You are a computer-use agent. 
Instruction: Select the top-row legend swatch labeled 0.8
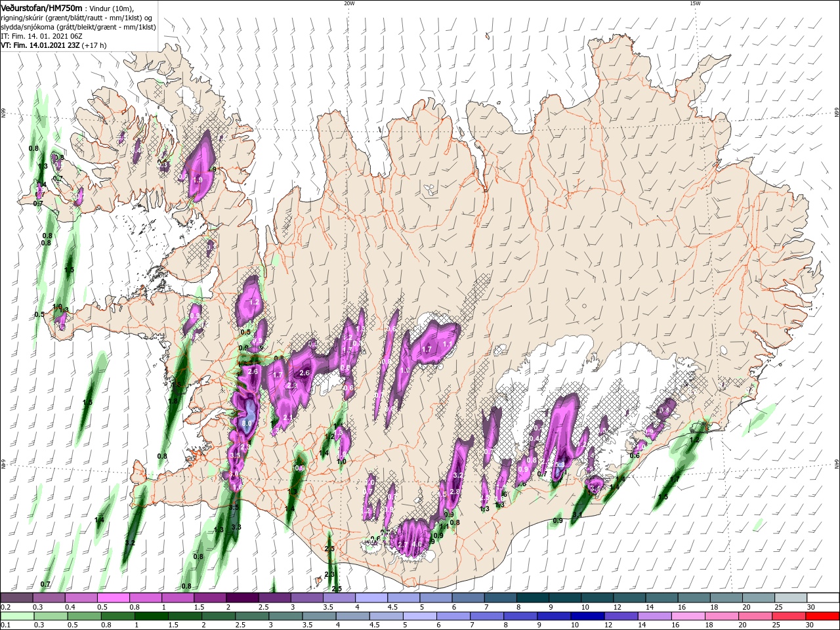click(x=146, y=598)
